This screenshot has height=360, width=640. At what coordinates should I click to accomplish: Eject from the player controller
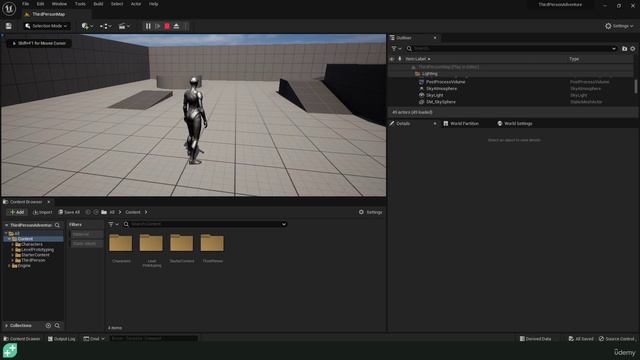[176, 26]
